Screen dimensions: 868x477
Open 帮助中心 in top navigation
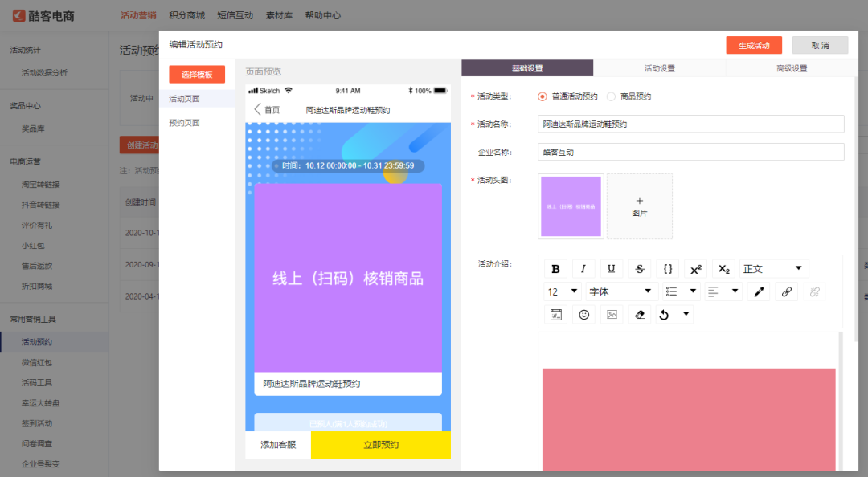point(323,15)
